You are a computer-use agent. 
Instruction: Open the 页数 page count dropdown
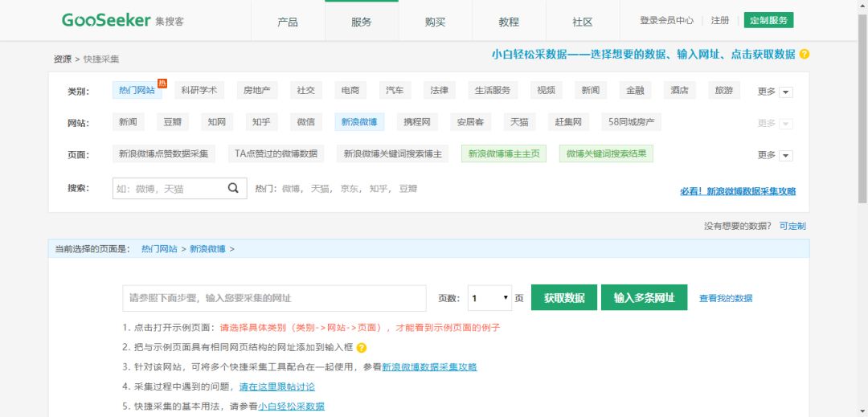(490, 298)
